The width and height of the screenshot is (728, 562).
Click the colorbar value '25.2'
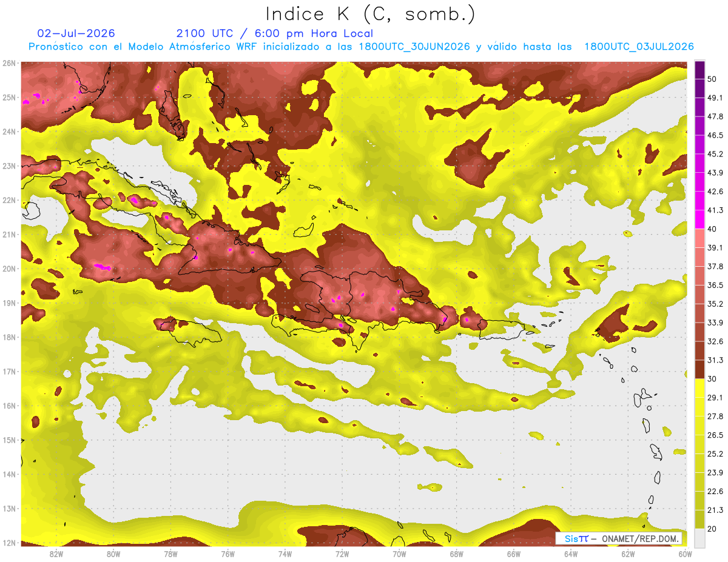[x=715, y=453]
